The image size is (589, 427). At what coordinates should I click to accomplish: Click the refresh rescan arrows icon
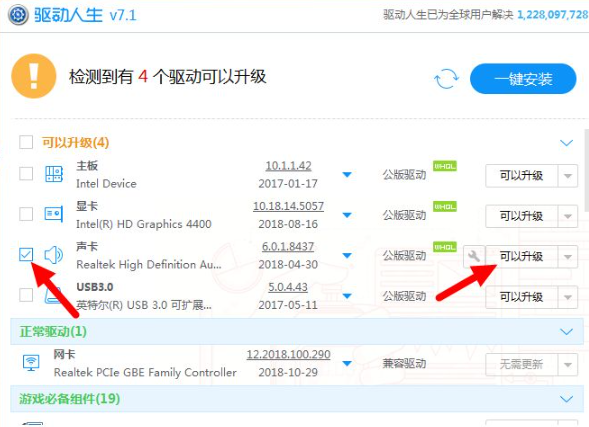[446, 78]
